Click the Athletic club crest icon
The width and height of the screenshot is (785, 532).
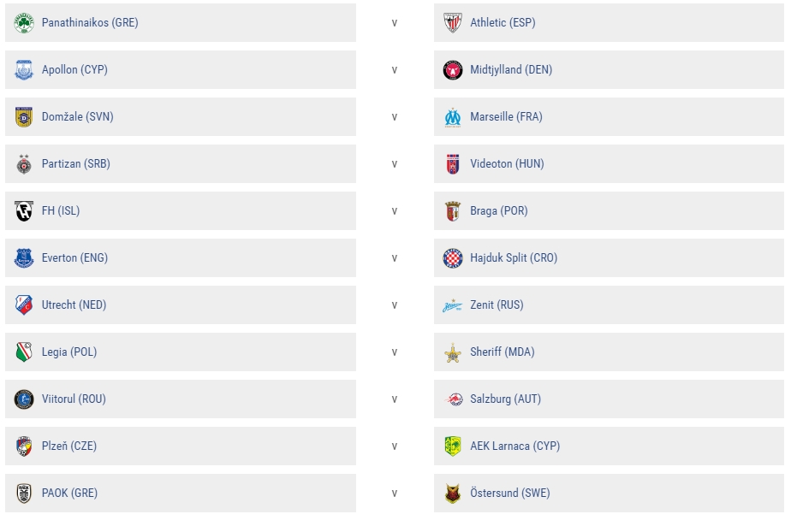click(453, 23)
